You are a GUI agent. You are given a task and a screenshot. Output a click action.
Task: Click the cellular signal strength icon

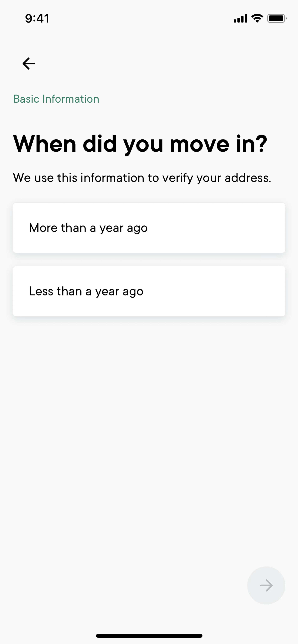click(x=240, y=18)
